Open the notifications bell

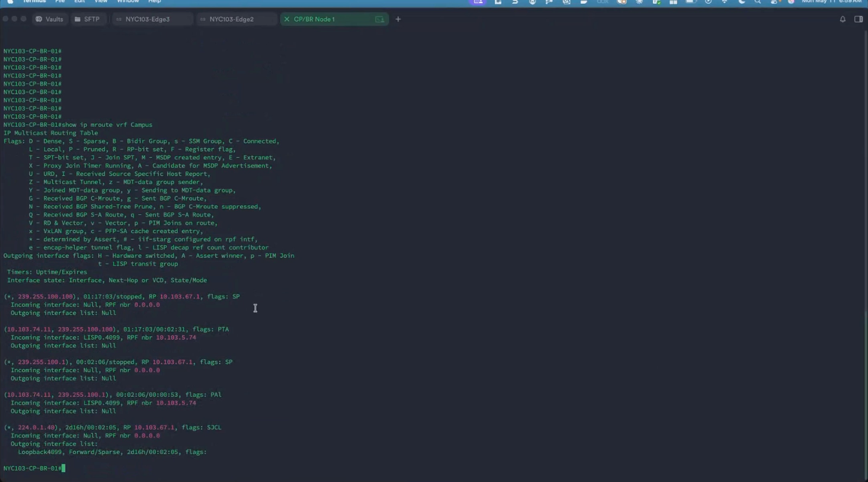coord(843,19)
